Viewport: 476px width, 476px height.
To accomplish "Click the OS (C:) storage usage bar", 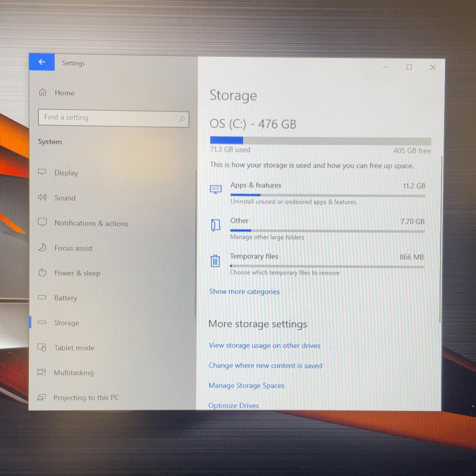I will (321, 141).
